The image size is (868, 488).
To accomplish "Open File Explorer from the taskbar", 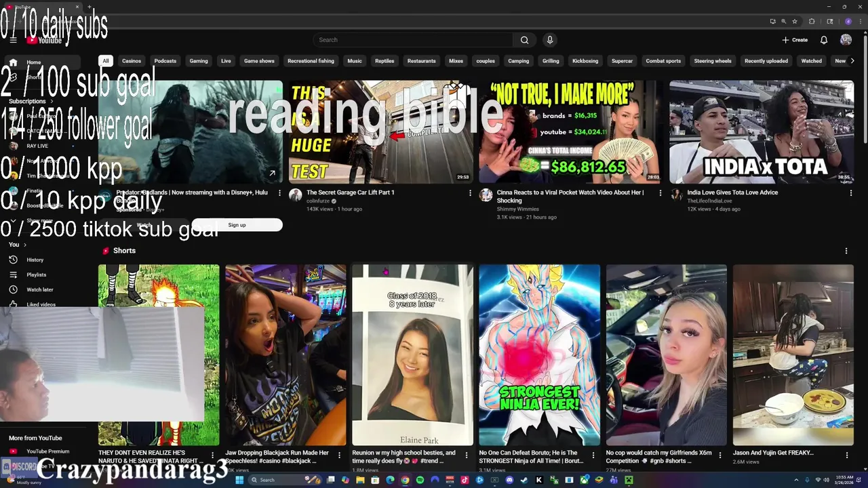I will pyautogui.click(x=360, y=480).
